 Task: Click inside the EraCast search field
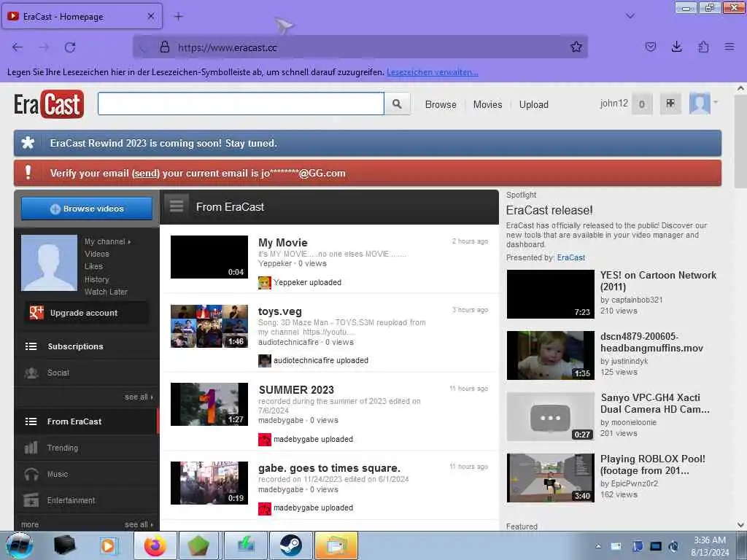[x=241, y=104]
